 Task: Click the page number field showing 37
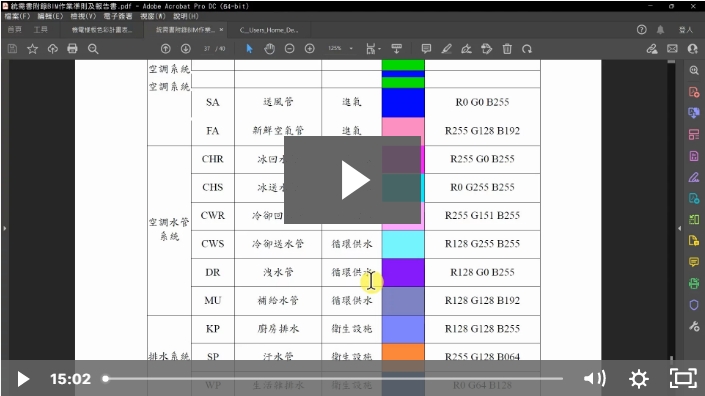tap(207, 49)
